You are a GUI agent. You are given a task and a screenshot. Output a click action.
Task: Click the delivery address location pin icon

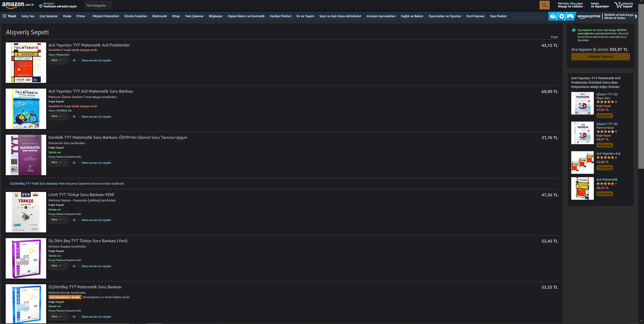pyautogui.click(x=41, y=6)
